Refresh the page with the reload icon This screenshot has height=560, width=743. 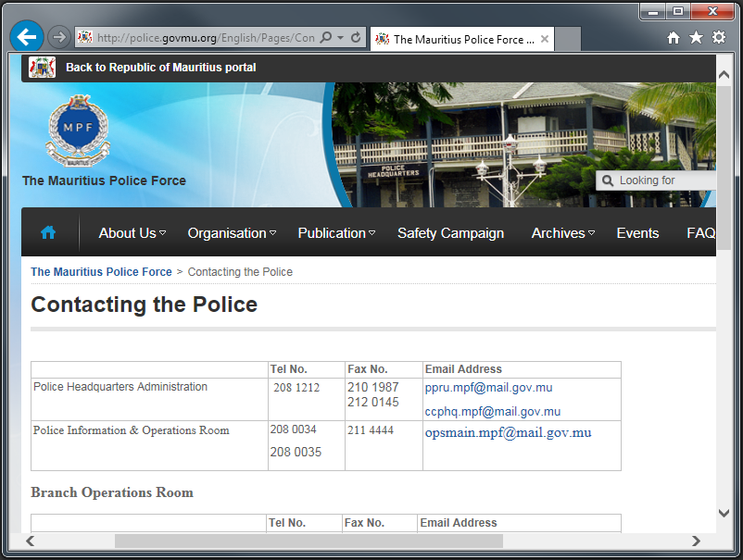[356, 37]
